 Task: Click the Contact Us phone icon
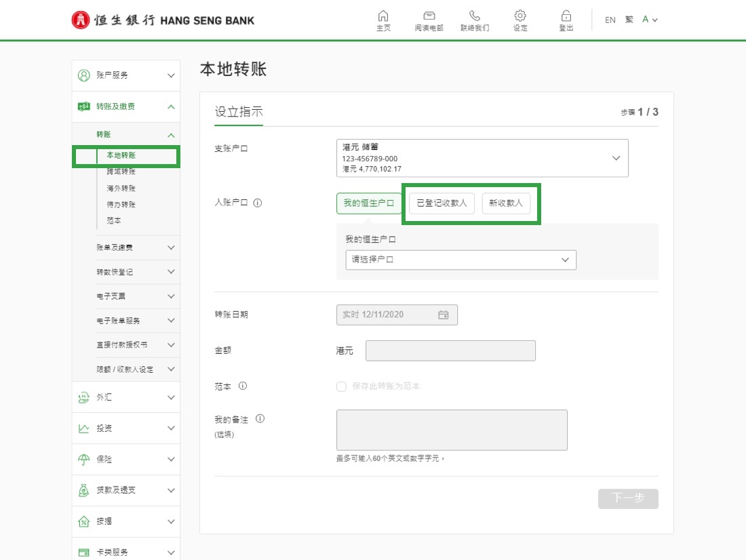pyautogui.click(x=474, y=16)
